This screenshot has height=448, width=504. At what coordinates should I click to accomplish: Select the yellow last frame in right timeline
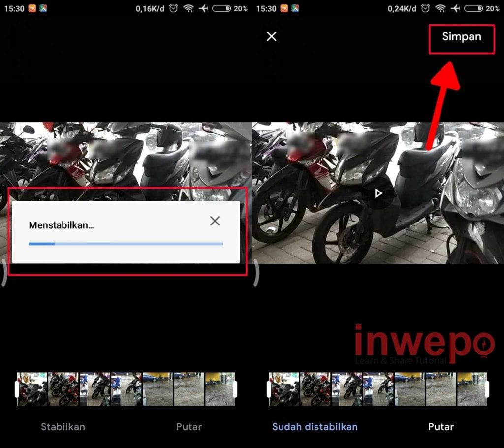472,389
